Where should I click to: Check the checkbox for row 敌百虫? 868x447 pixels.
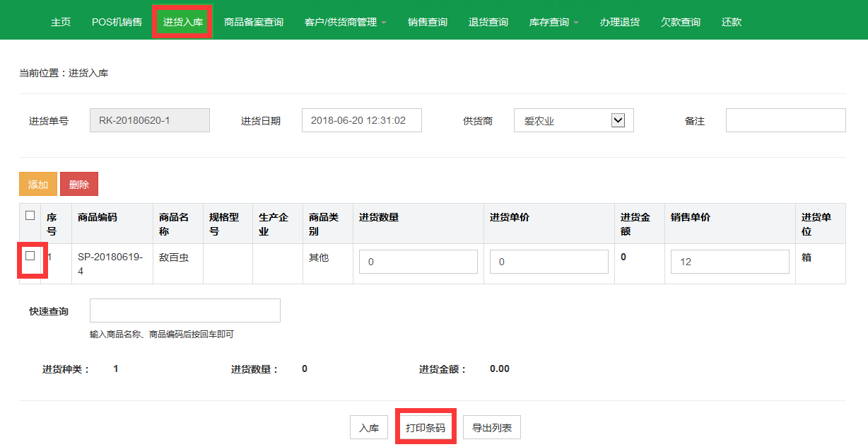pos(30,256)
